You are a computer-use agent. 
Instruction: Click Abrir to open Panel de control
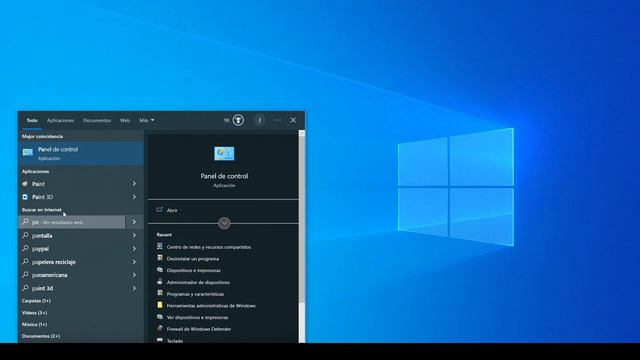[x=172, y=210]
